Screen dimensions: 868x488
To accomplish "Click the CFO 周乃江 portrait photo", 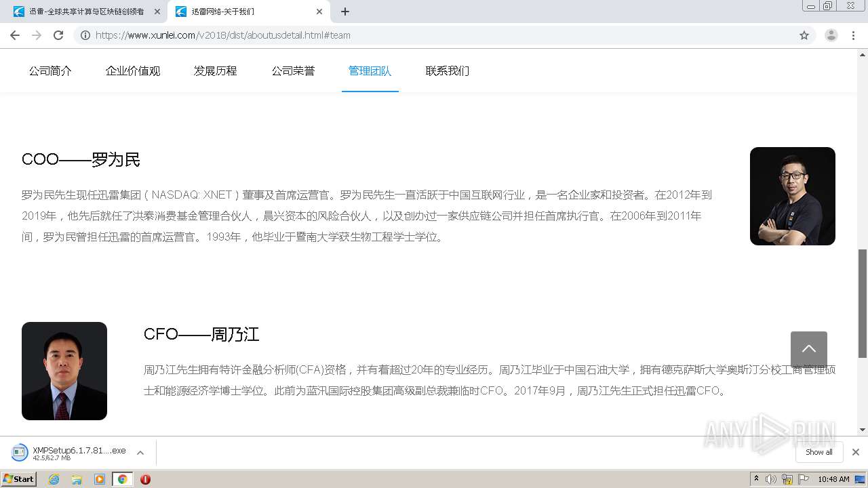I will pyautogui.click(x=64, y=371).
